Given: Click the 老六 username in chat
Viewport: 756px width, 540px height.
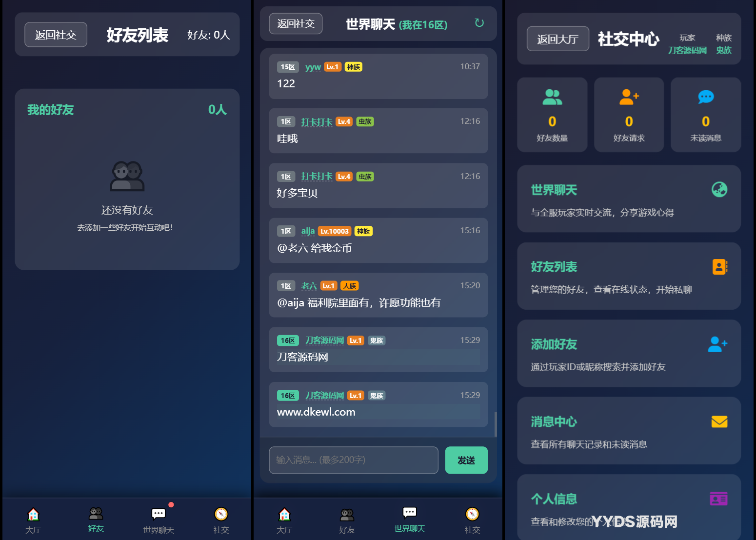Looking at the screenshot, I should 309,286.
